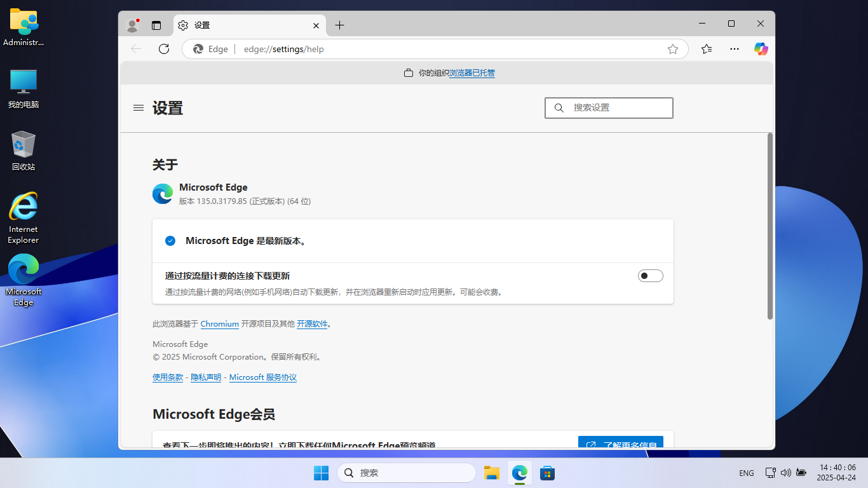
Task: Select 回收站 desktop icon
Action: coord(24,151)
